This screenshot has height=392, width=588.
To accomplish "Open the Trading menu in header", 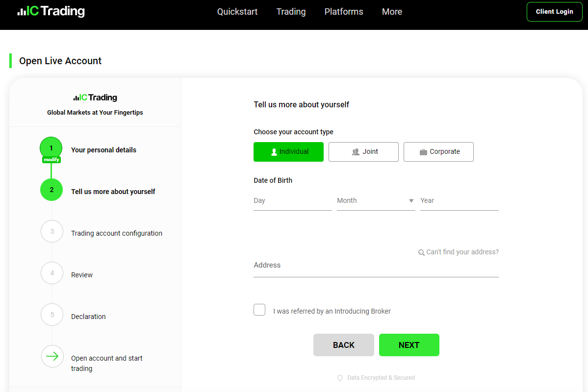I will [291, 12].
